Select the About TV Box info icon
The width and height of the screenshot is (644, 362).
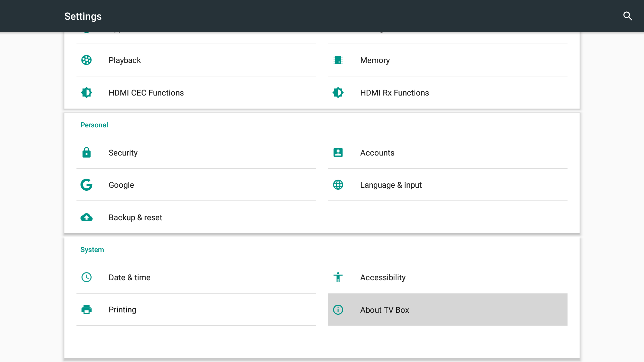click(338, 310)
